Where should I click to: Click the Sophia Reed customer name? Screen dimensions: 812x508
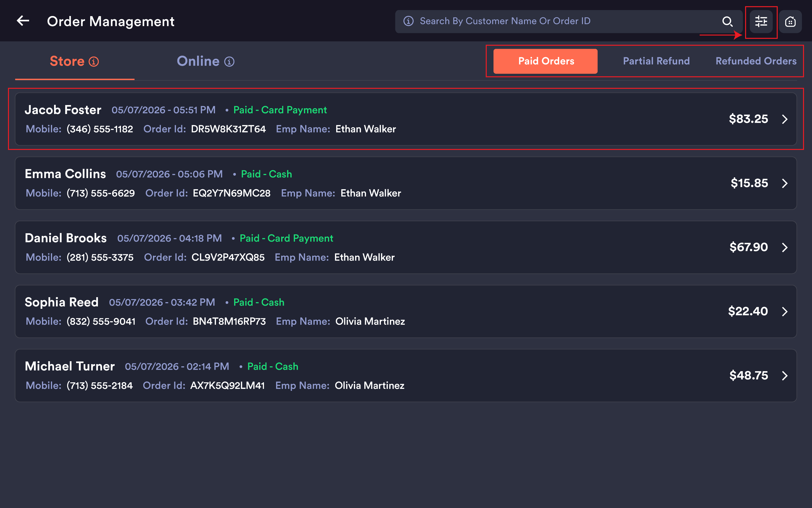61,302
